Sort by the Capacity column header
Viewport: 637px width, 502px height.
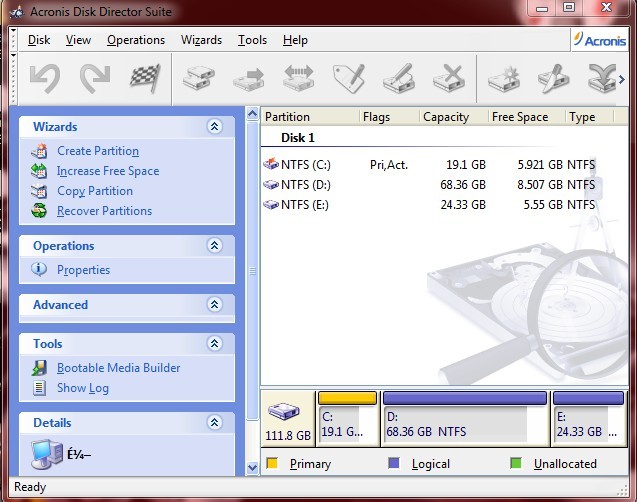pyautogui.click(x=454, y=117)
